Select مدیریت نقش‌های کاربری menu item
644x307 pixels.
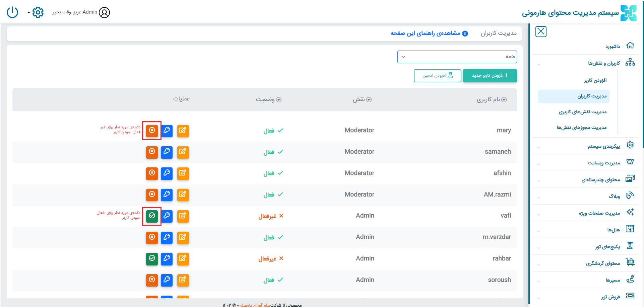tap(582, 112)
